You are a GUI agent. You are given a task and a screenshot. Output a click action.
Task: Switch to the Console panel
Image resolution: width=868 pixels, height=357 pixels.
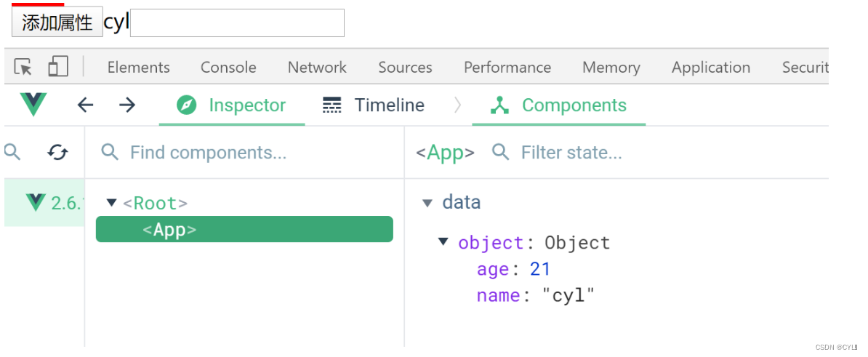pos(228,68)
